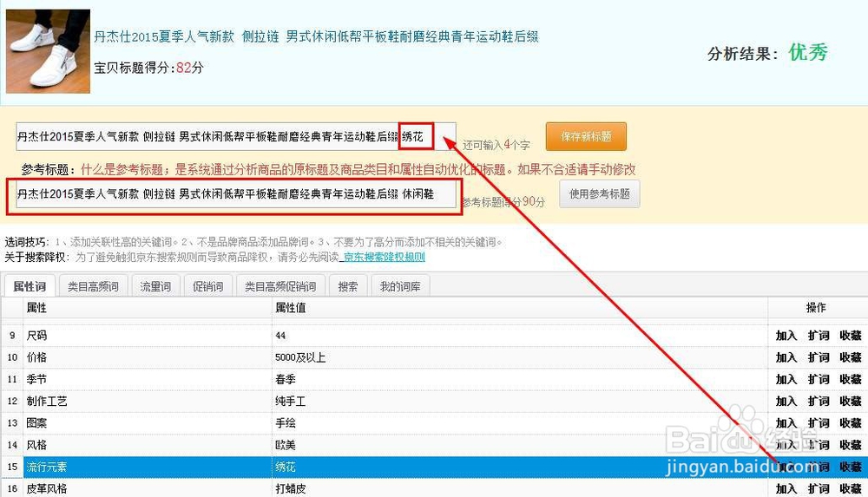Click the value 春季
Image resolution: width=868 pixels, height=497 pixels.
point(286,379)
